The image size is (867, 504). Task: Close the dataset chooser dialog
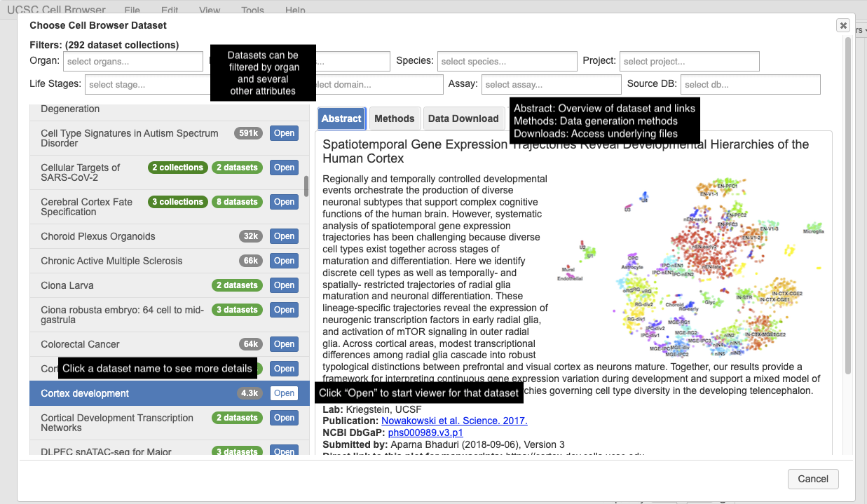click(842, 25)
